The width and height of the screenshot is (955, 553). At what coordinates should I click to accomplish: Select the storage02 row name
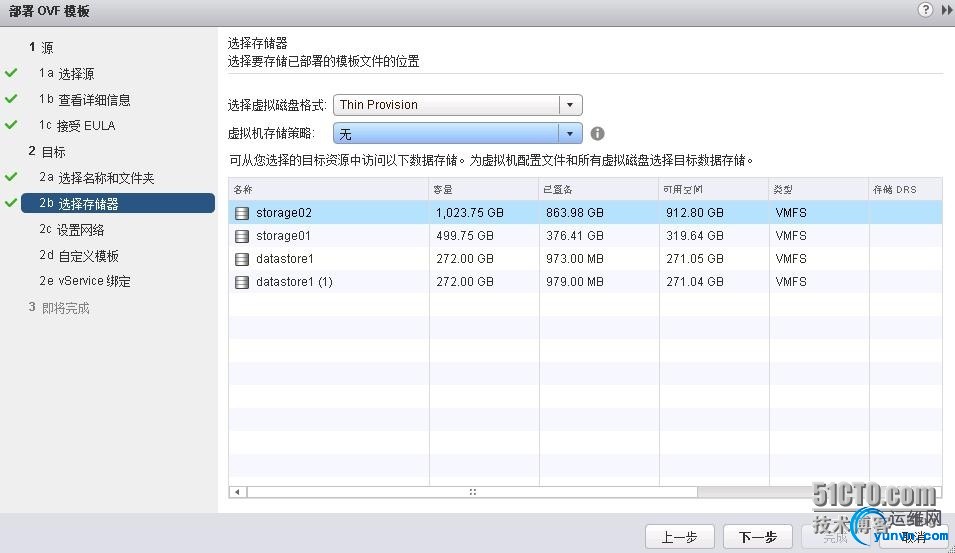click(284, 213)
